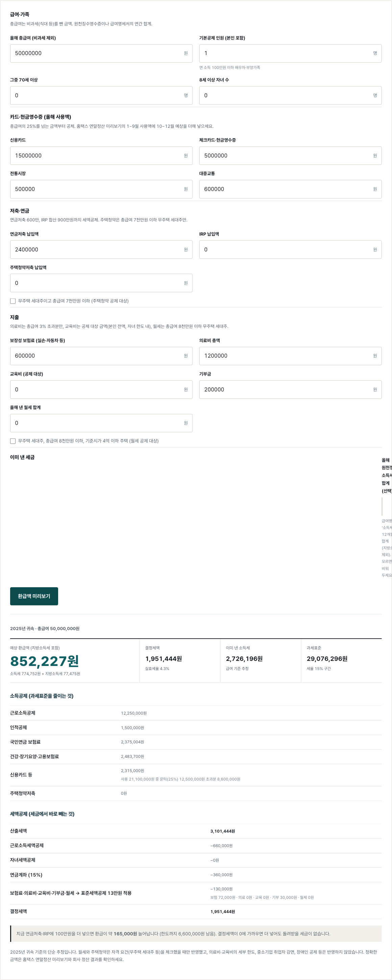Check the 월세 공제 대상 checkbox
Viewport: 392px width, 980px height.
13,441
